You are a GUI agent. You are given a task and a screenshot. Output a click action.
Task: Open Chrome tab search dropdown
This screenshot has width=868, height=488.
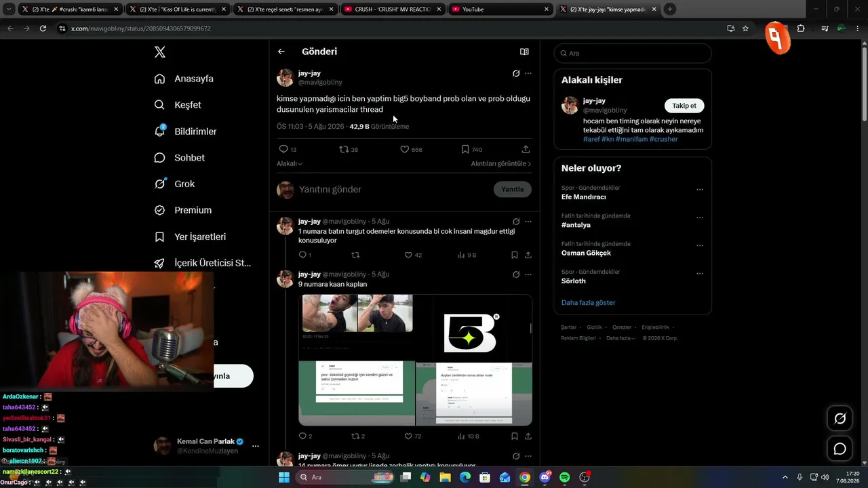pyautogui.click(x=9, y=9)
